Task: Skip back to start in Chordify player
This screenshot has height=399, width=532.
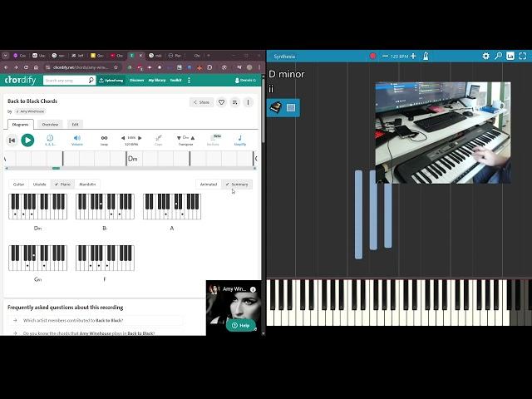Action: pyautogui.click(x=12, y=140)
